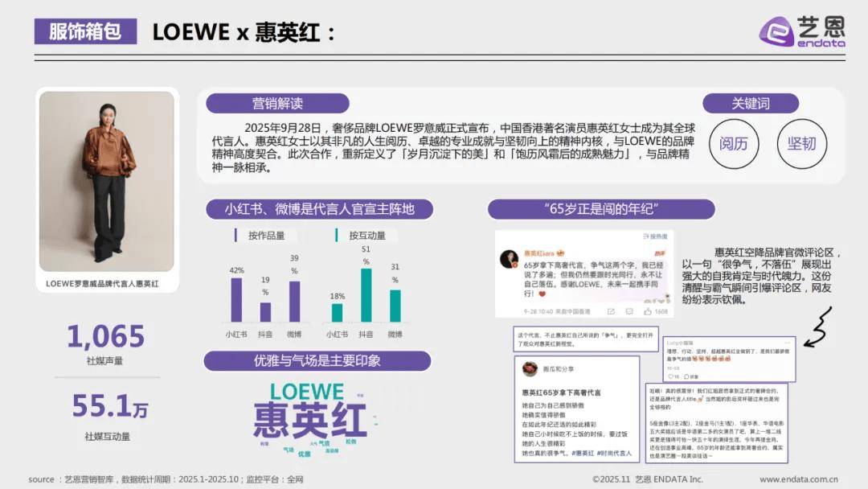This screenshot has height=489, width=868.
Task: Click the teal 31% 微博 bar
Action: 395,306
